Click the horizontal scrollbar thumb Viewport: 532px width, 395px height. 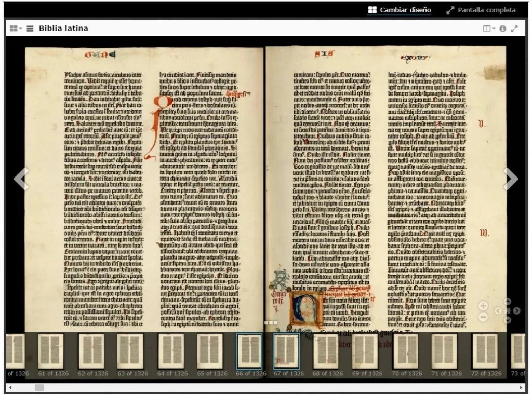(x=39, y=387)
